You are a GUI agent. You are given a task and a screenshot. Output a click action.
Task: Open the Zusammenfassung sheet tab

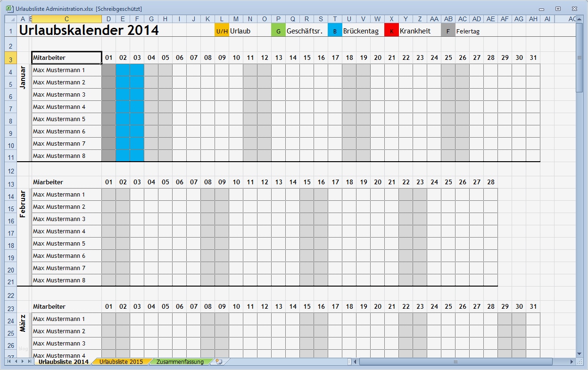[x=182, y=362]
